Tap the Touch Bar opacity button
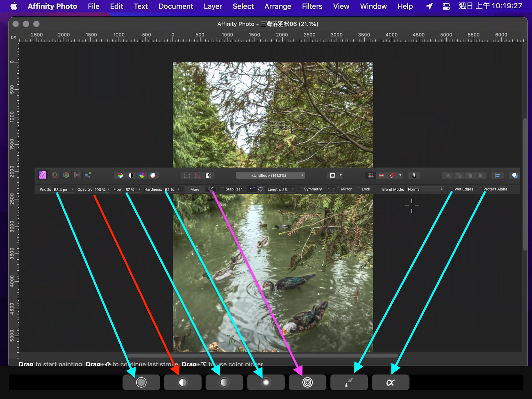The height and width of the screenshot is (399, 532). (x=183, y=382)
